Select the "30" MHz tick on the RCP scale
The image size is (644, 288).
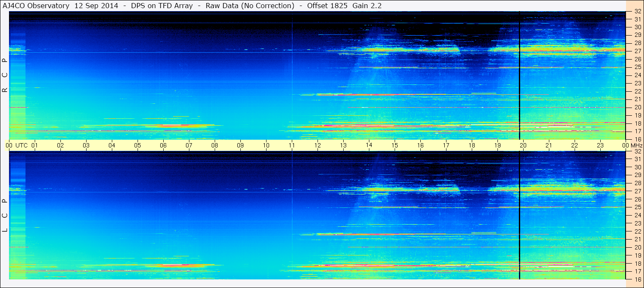(638, 27)
